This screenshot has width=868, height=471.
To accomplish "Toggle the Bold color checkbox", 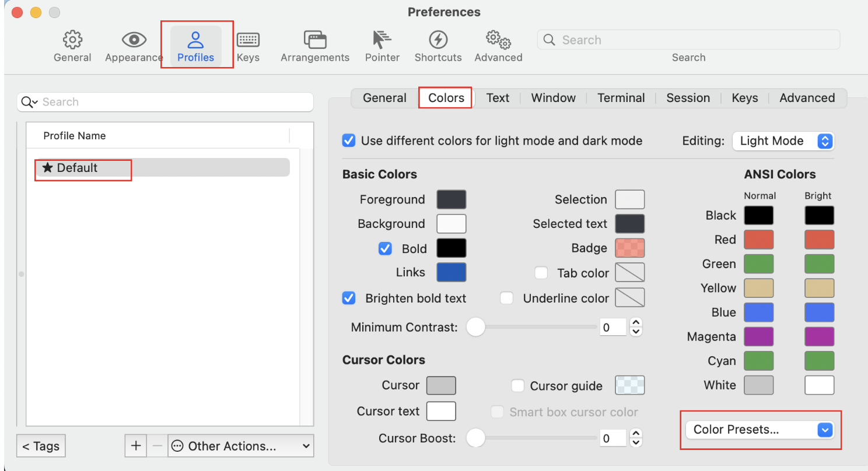I will click(x=385, y=248).
